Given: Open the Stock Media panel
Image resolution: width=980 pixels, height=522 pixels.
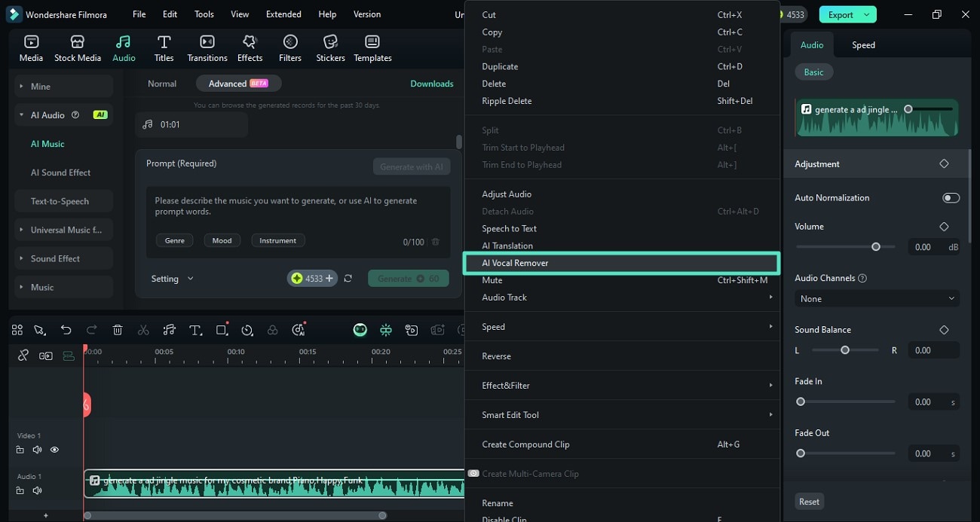Looking at the screenshot, I should pos(78,48).
